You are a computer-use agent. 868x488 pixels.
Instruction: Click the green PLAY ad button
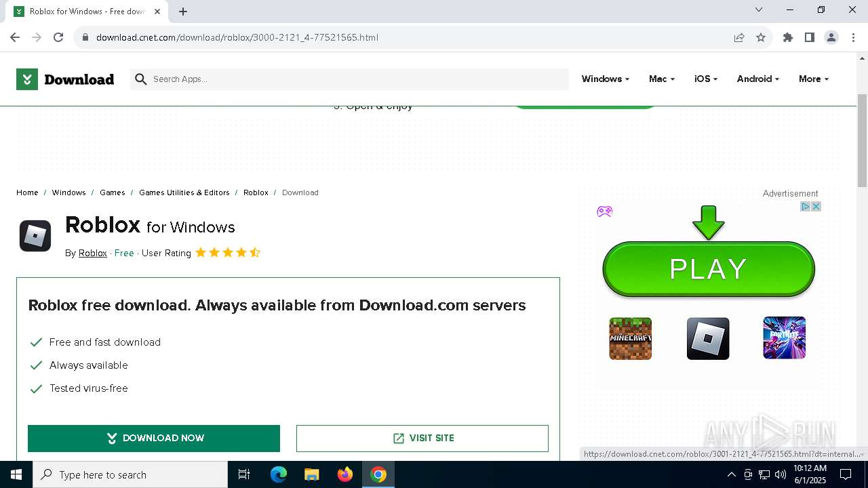click(709, 269)
